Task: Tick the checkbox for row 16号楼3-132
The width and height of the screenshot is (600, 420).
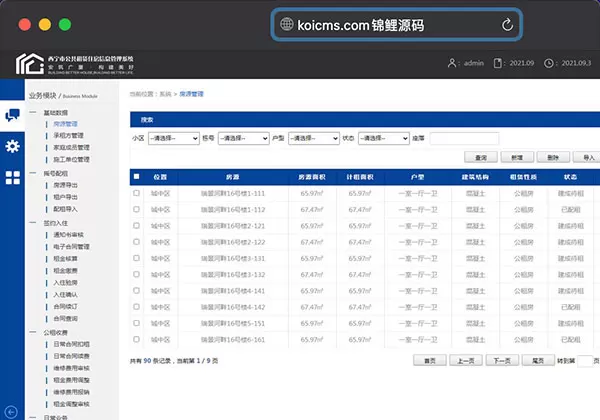Action: click(136, 274)
